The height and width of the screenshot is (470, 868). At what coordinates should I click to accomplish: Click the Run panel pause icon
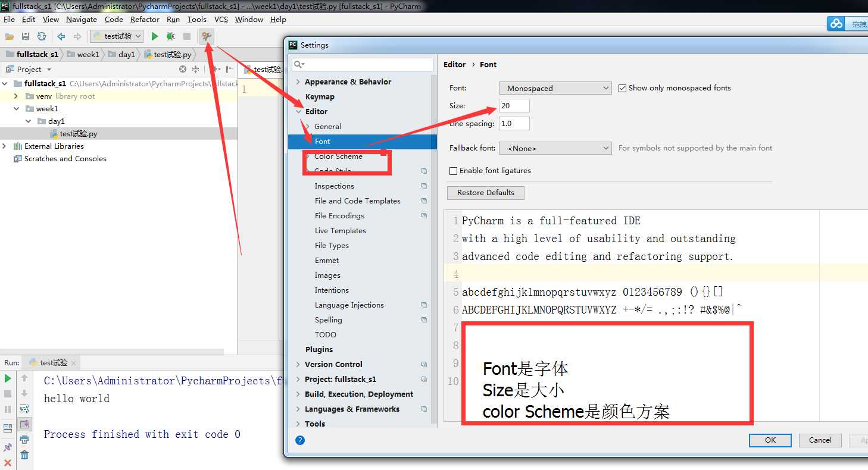click(8, 409)
